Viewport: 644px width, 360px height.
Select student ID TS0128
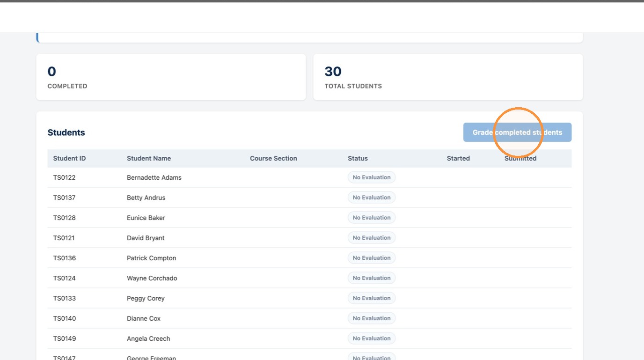(64, 218)
